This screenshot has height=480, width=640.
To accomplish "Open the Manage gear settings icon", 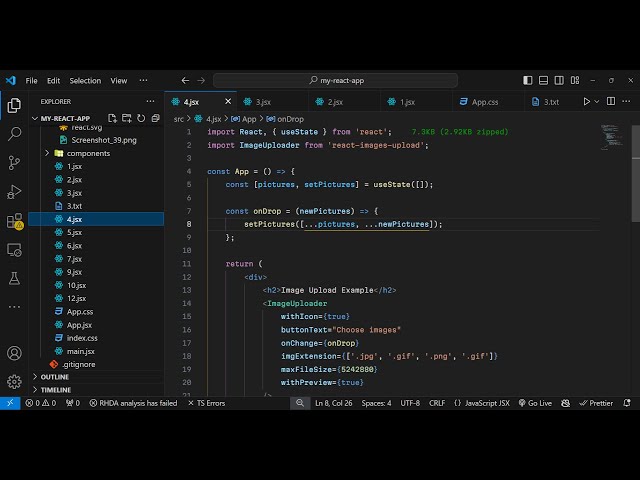I will click(x=14, y=381).
